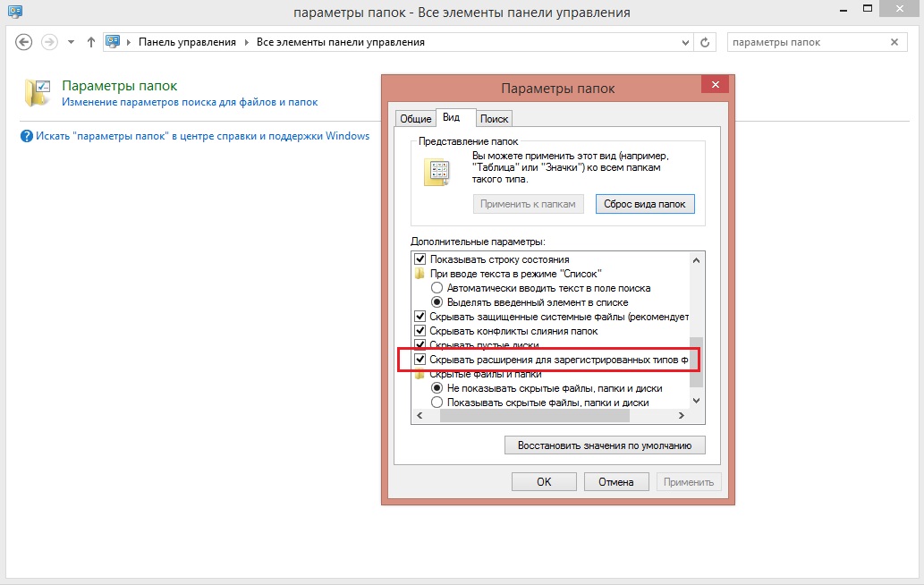Click the blue help question mark icon
The width and height of the screenshot is (924, 585).
coord(27,136)
